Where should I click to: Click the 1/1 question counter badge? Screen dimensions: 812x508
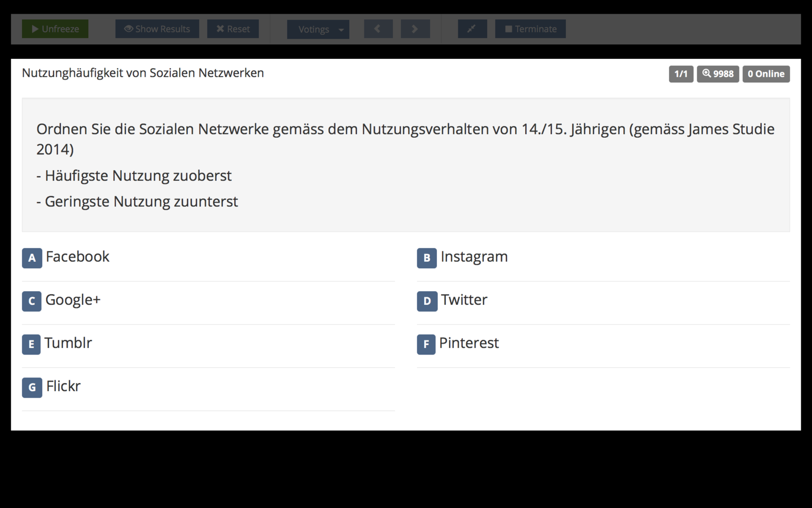pos(681,74)
